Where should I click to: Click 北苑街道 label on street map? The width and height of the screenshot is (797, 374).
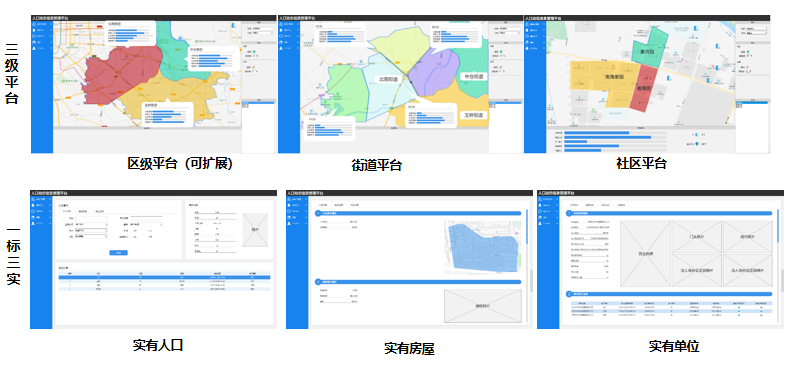tap(388, 79)
